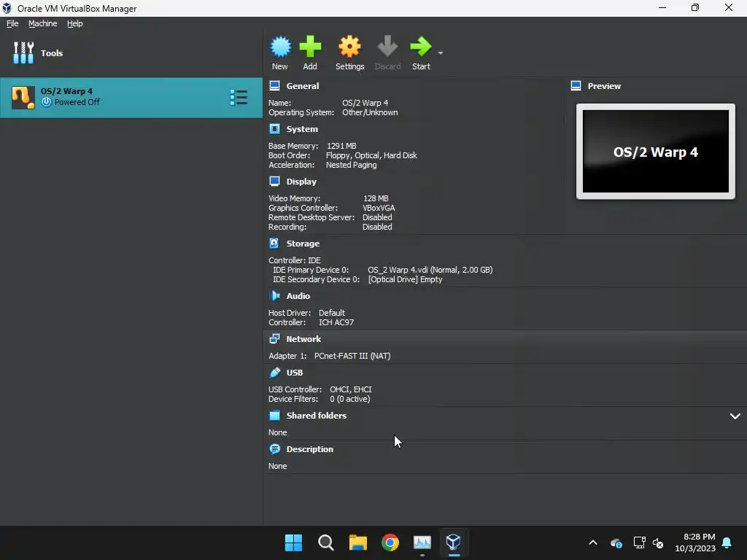747x560 pixels.
Task: Launch Google Chrome from the taskbar
Action: tap(390, 542)
